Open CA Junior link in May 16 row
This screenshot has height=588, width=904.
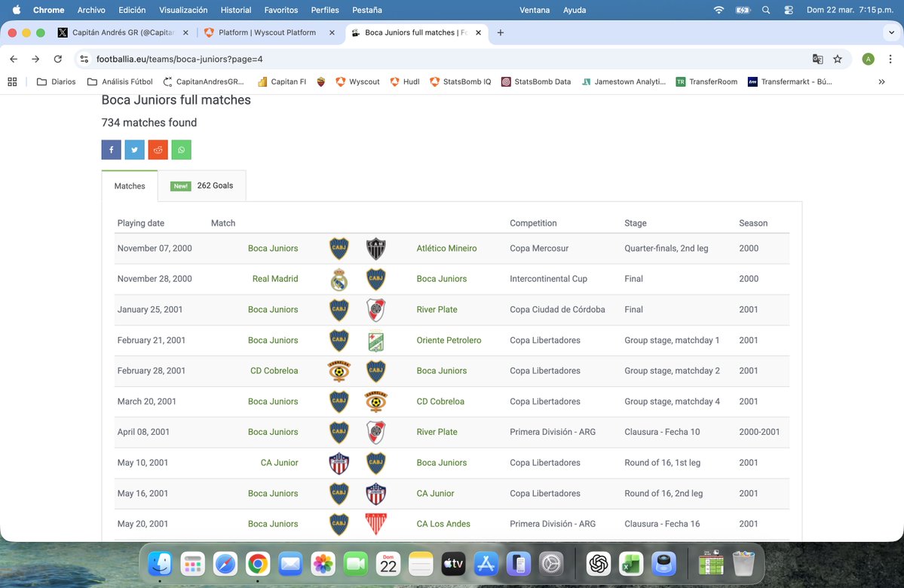click(x=435, y=494)
